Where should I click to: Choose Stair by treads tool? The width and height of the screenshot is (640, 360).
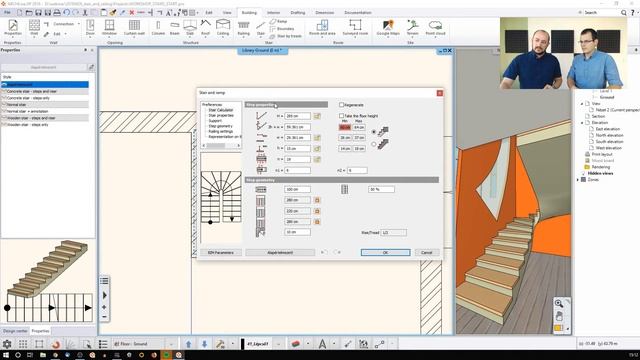pyautogui.click(x=285, y=36)
